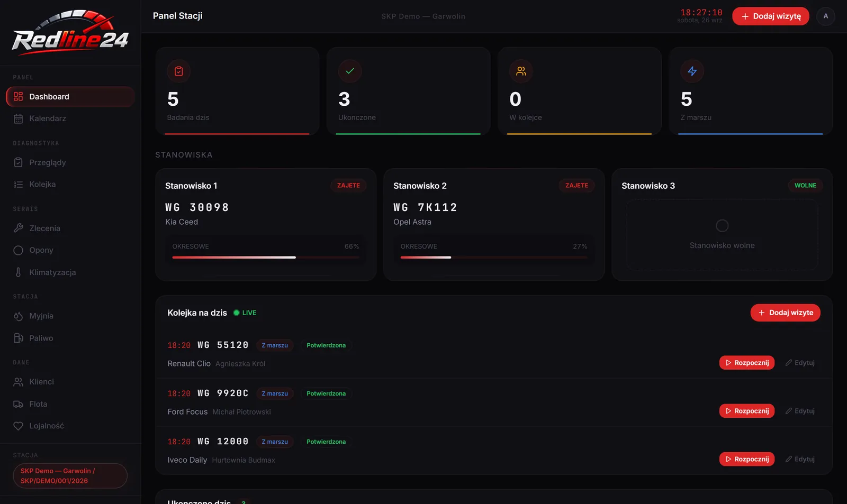Viewport: 847px width, 504px height.
Task: Edit the Iveco Daily visit
Action: [x=800, y=459]
